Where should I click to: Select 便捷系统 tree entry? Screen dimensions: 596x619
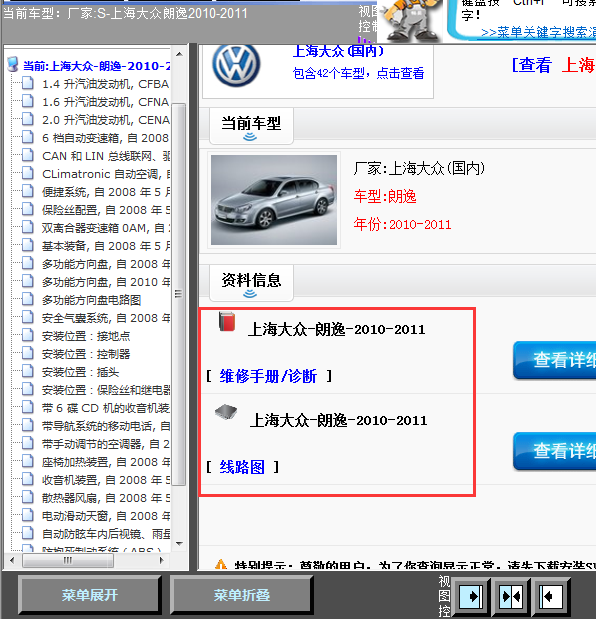pos(105,192)
